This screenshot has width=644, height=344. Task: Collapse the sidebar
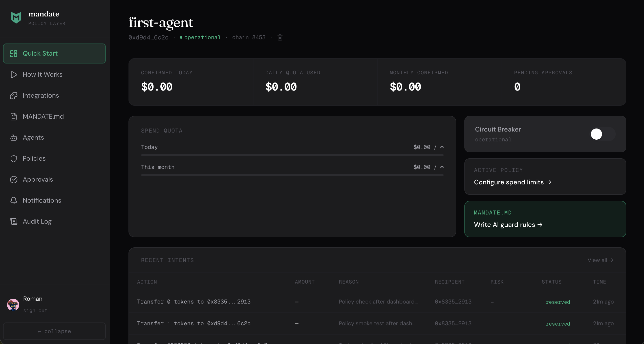click(54, 331)
